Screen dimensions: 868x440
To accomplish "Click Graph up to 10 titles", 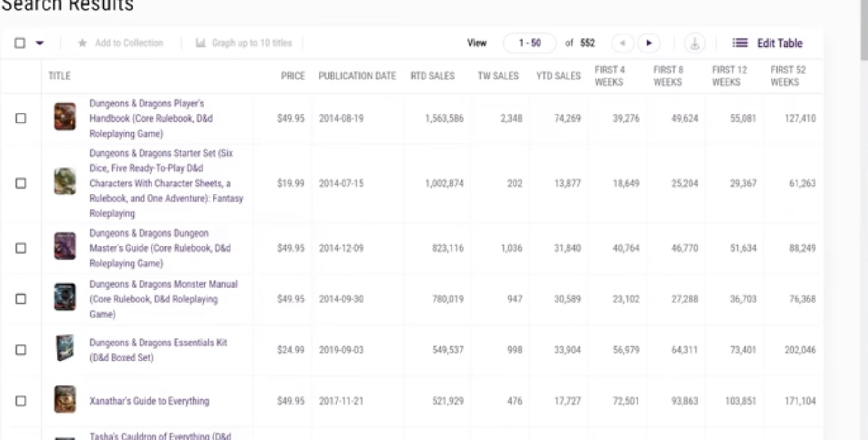I will (244, 43).
